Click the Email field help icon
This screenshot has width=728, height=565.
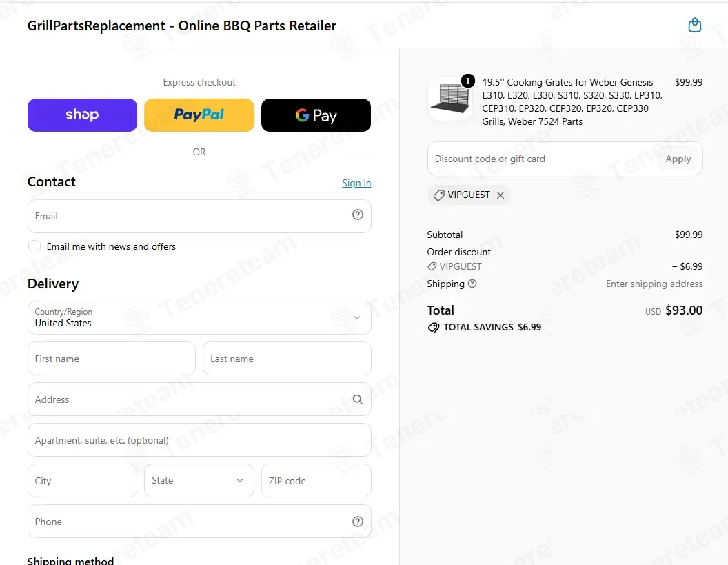pos(358,215)
